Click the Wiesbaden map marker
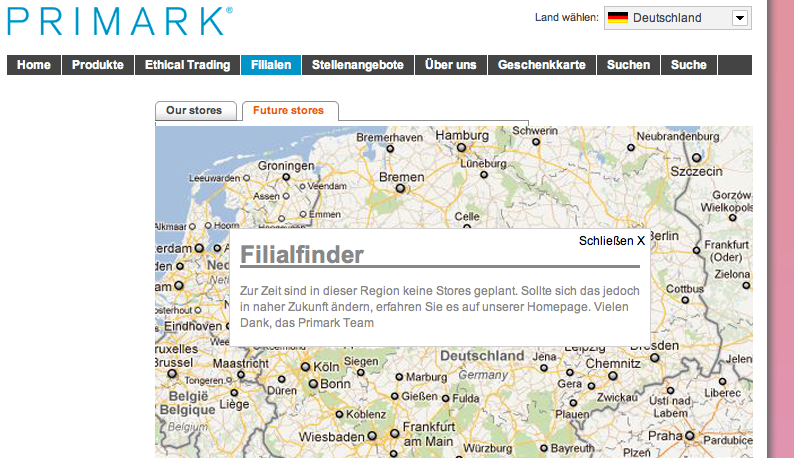 372,436
